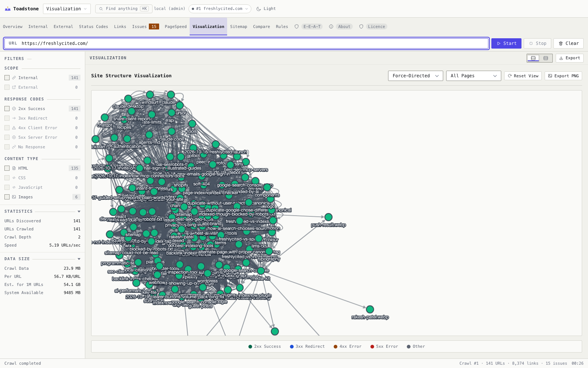
Task: Select the split panel layout icon
Action: click(x=533, y=58)
